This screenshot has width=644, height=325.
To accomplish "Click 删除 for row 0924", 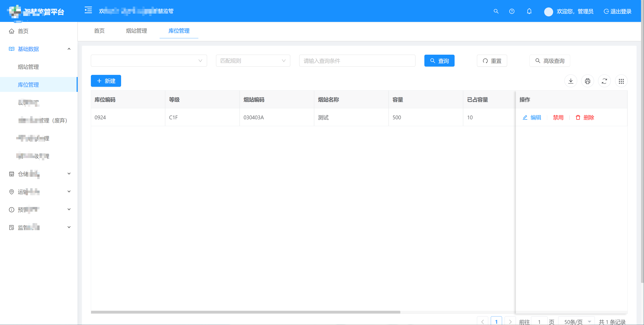I will pyautogui.click(x=585, y=117).
